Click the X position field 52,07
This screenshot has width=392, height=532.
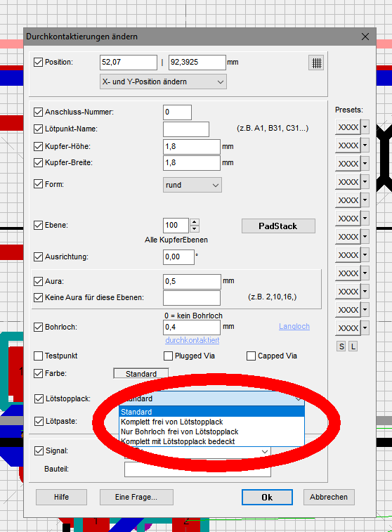(129, 63)
